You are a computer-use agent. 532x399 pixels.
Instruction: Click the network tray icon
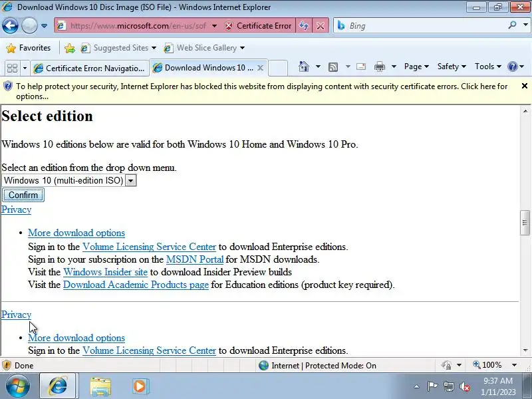pyautogui.click(x=448, y=386)
